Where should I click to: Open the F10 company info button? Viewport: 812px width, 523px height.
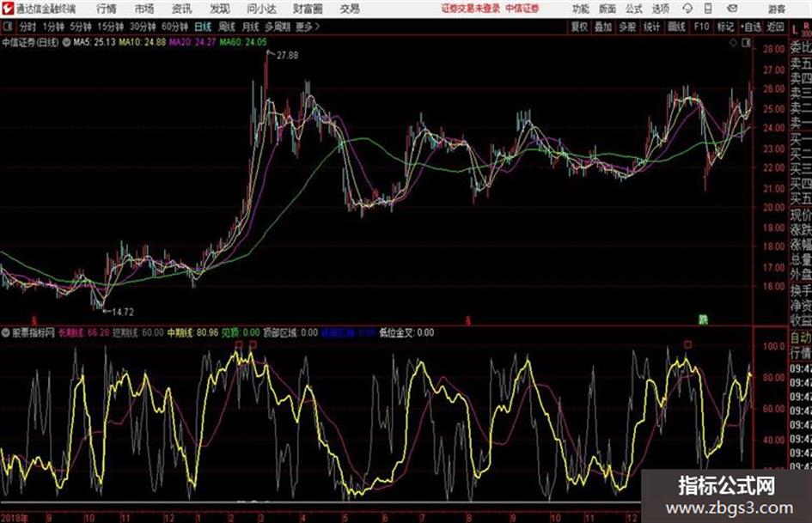[701, 27]
